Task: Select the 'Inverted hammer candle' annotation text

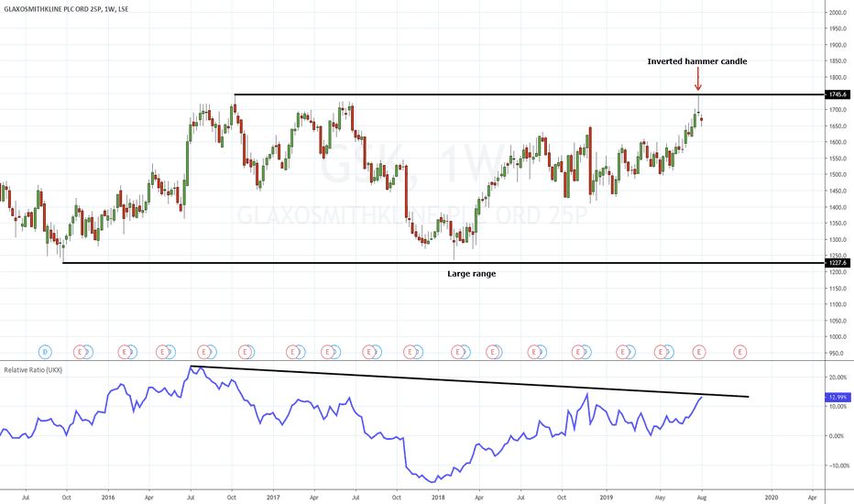Action: (x=697, y=61)
